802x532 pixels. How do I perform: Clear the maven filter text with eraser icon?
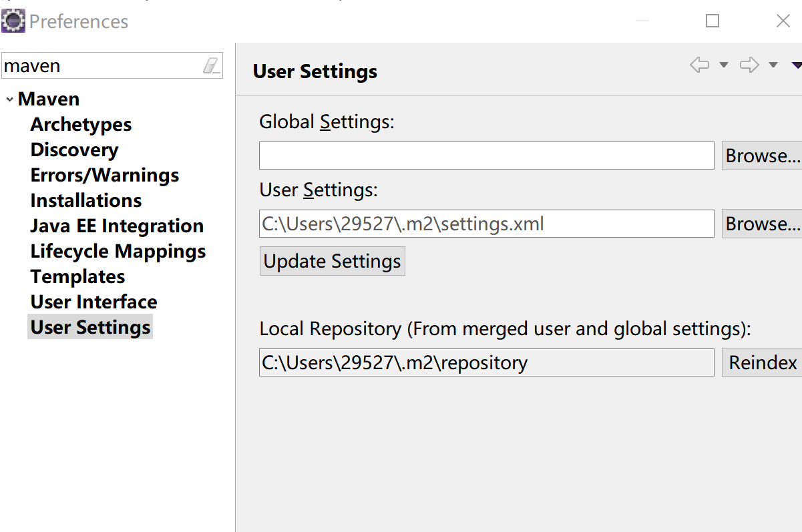point(211,65)
